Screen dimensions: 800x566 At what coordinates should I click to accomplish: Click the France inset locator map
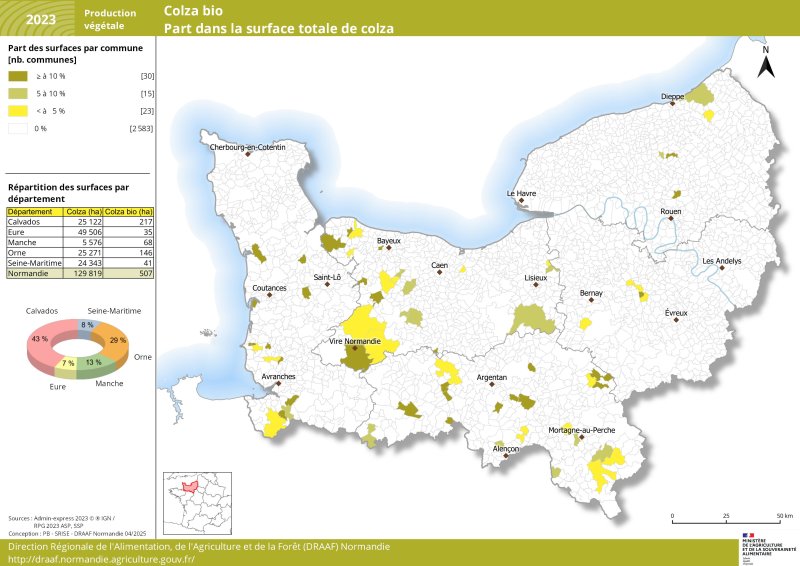click(x=197, y=503)
